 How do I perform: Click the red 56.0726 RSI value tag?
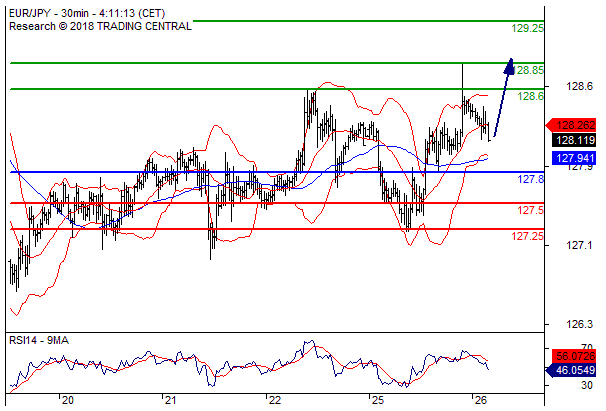pos(575,356)
